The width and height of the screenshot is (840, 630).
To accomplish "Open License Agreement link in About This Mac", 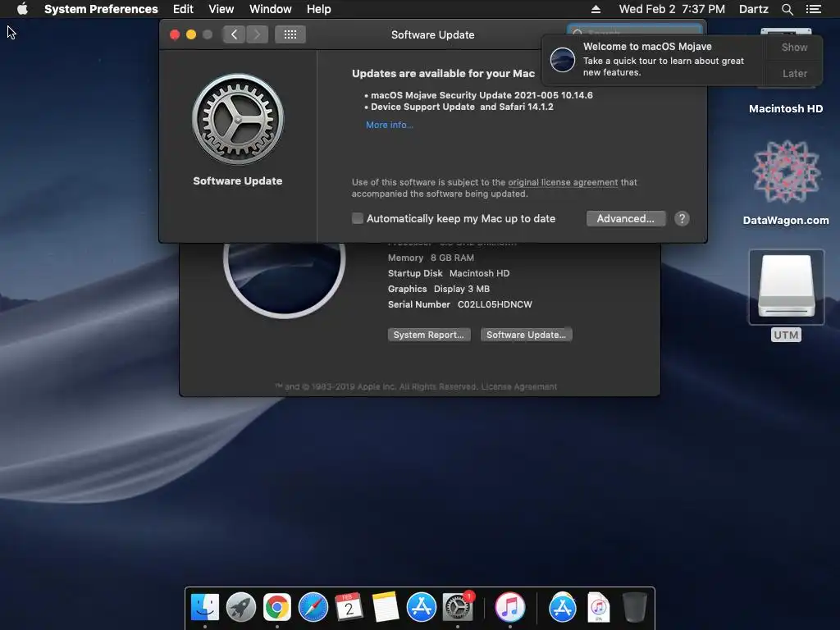I will [x=519, y=387].
